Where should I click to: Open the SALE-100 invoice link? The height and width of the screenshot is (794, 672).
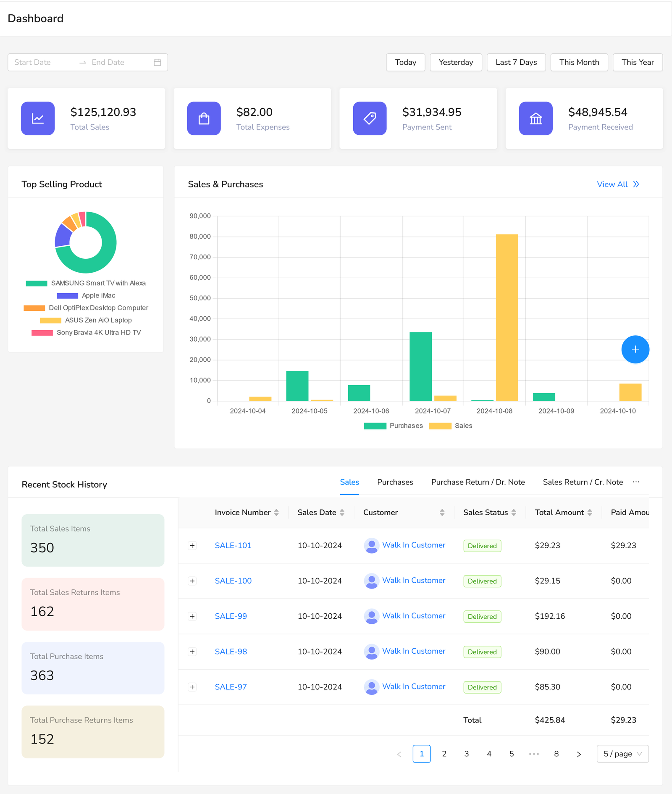click(233, 581)
